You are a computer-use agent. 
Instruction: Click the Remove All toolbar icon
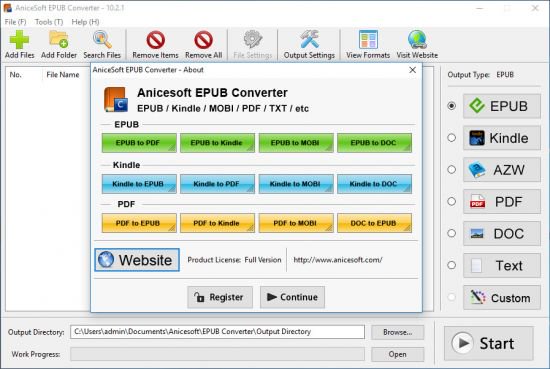click(x=203, y=44)
